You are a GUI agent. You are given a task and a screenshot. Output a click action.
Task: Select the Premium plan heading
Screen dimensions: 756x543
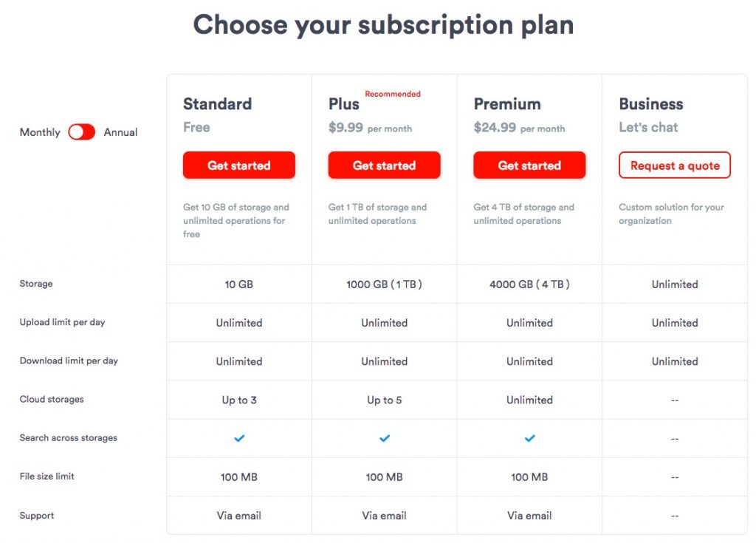pyautogui.click(x=507, y=103)
